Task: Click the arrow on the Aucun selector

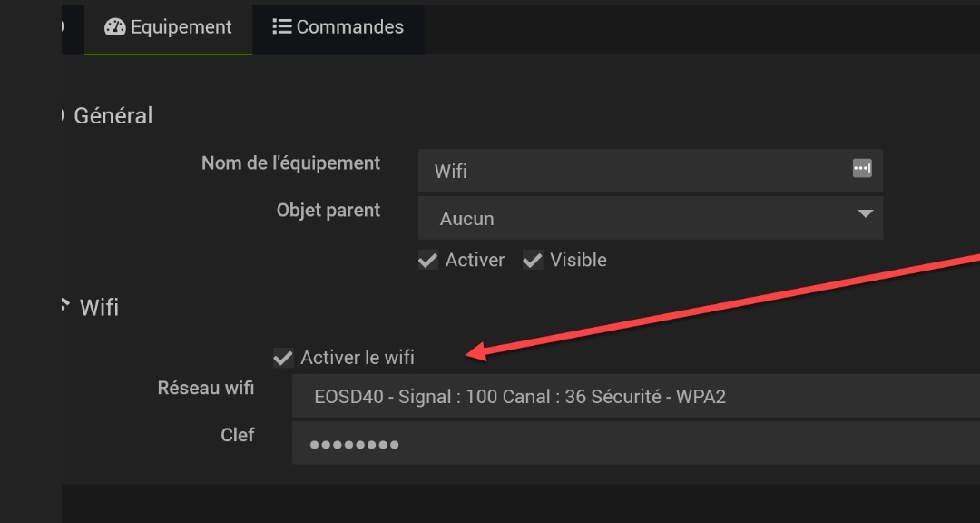Action: tap(865, 214)
